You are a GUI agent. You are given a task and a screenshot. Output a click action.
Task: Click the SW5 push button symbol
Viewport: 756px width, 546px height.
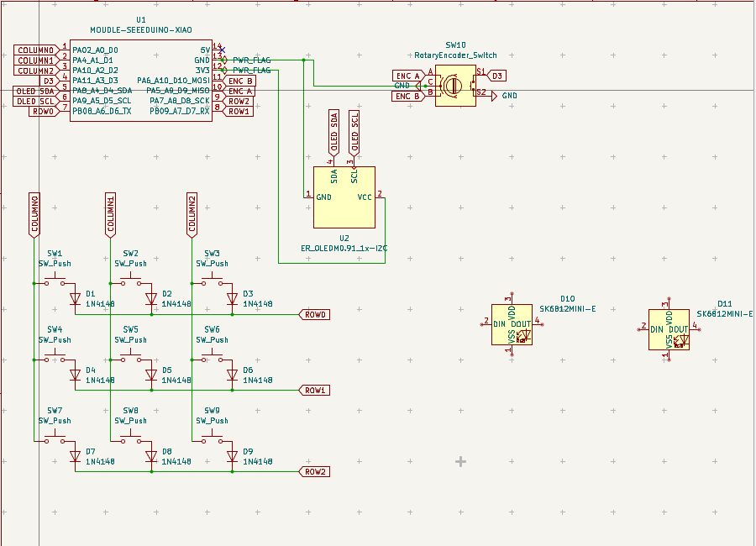(131, 357)
